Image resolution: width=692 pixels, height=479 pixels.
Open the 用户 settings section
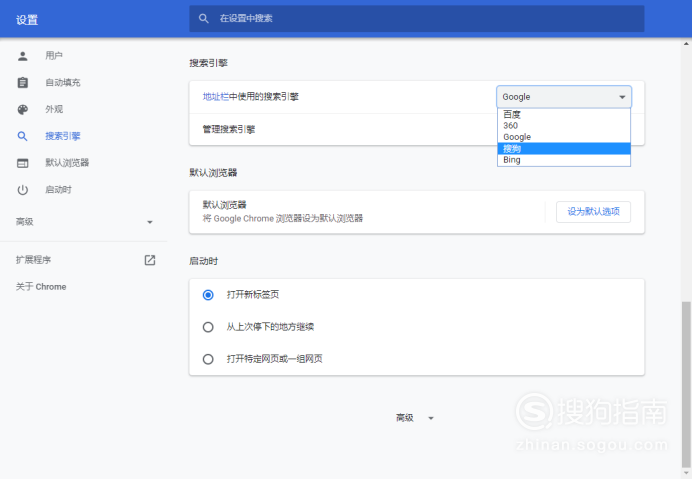[54, 56]
